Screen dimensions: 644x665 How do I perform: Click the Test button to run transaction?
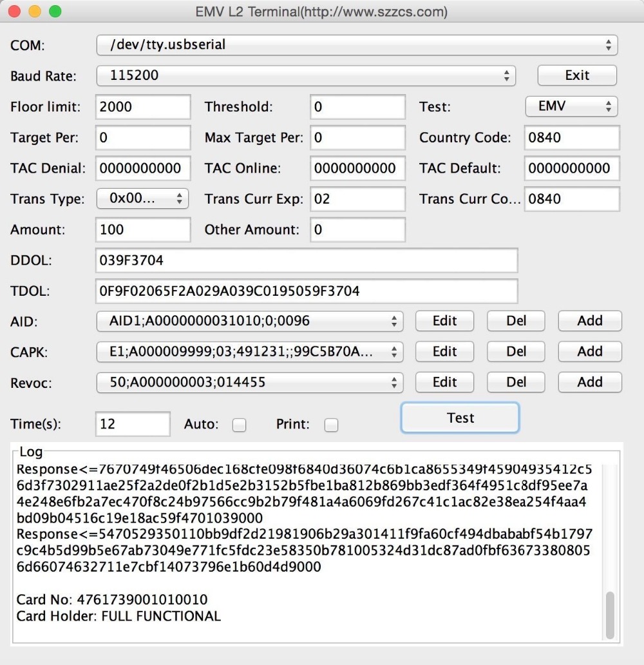click(x=460, y=418)
